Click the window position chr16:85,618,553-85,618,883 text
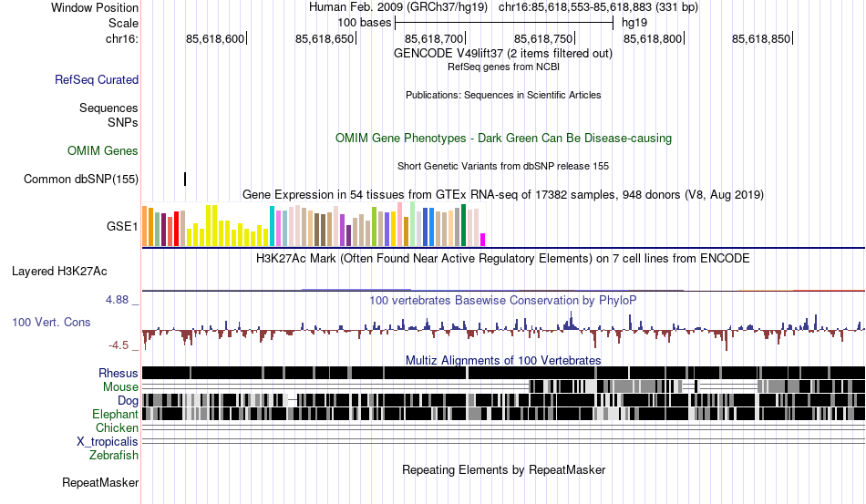This screenshot has height=504, width=866. coord(598,7)
